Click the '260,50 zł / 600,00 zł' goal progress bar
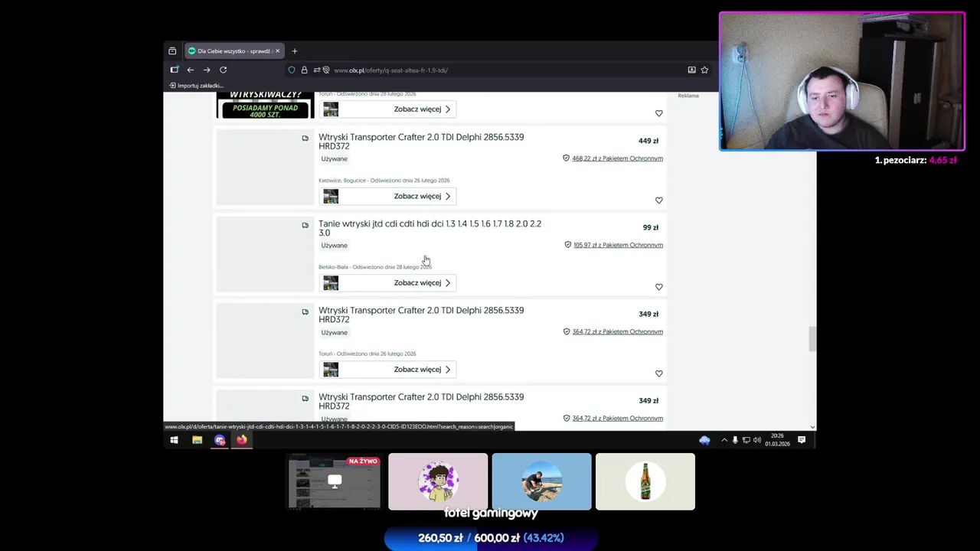 point(491,538)
